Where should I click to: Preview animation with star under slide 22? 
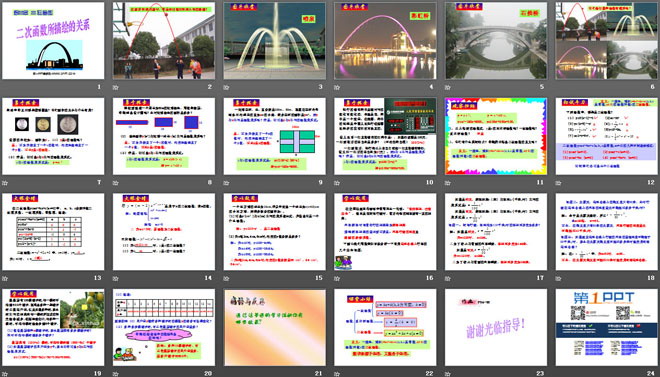click(337, 374)
